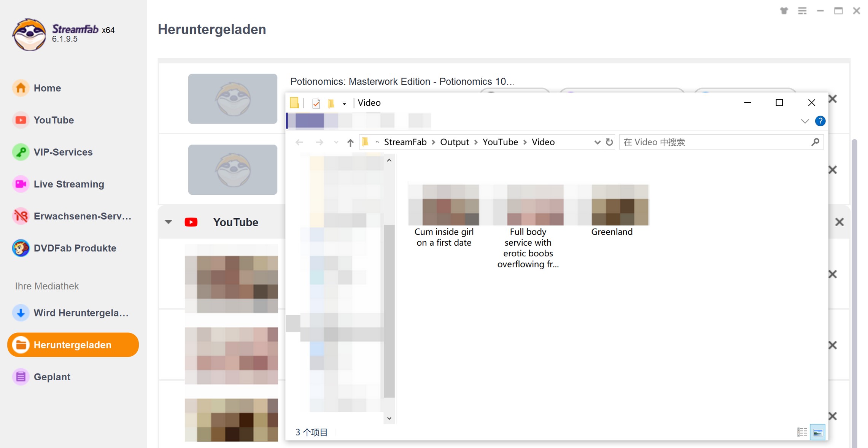
Task: Go forward in Explorer Video window
Action: tap(319, 142)
